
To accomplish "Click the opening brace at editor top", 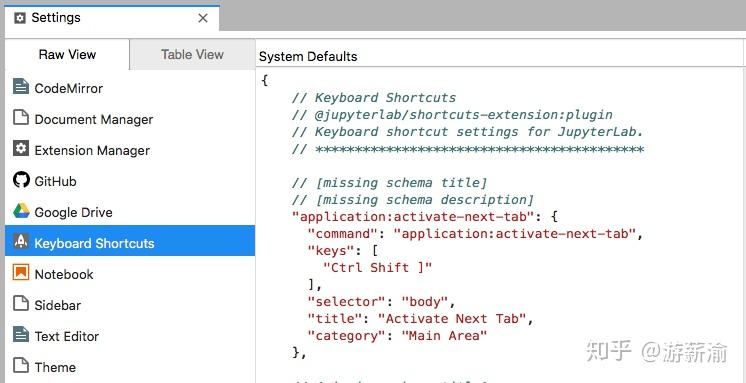I will pos(265,81).
